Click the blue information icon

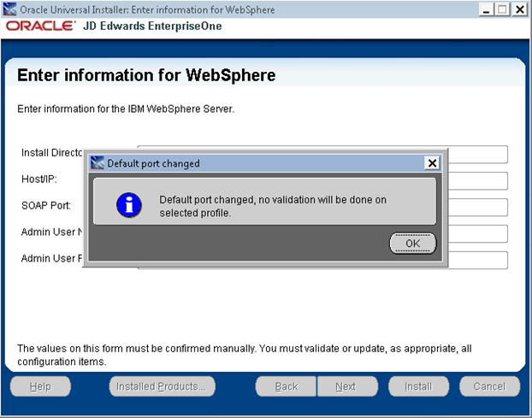point(129,205)
